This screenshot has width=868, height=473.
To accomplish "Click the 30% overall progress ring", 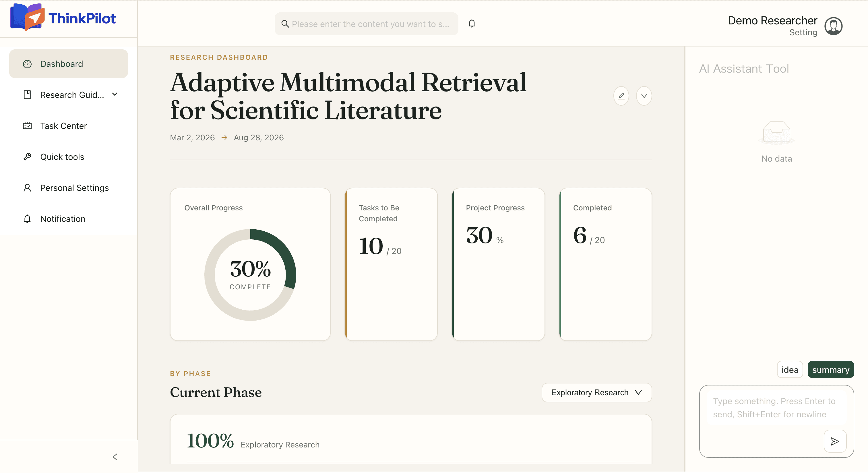I will (250, 275).
